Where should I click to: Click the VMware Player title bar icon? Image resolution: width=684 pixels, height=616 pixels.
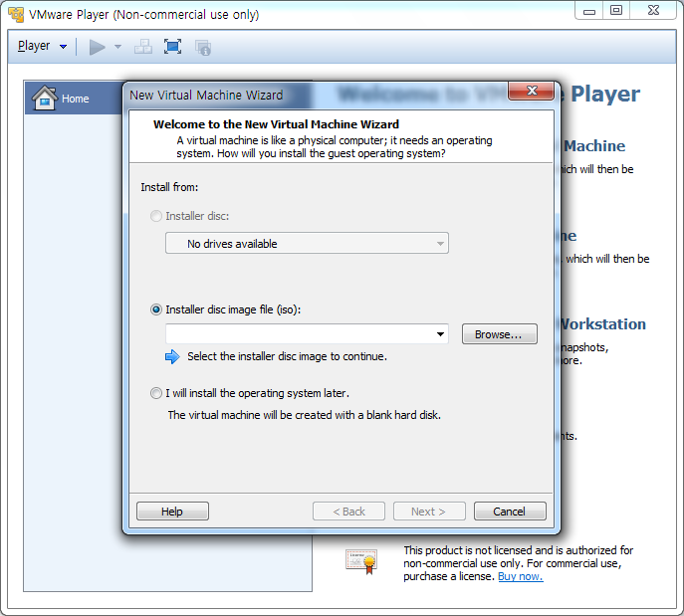click(16, 14)
